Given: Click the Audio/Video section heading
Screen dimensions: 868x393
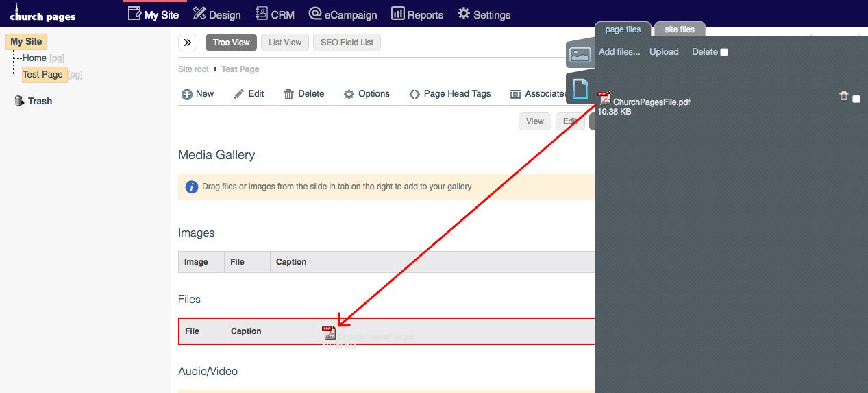Looking at the screenshot, I should pyautogui.click(x=208, y=371).
